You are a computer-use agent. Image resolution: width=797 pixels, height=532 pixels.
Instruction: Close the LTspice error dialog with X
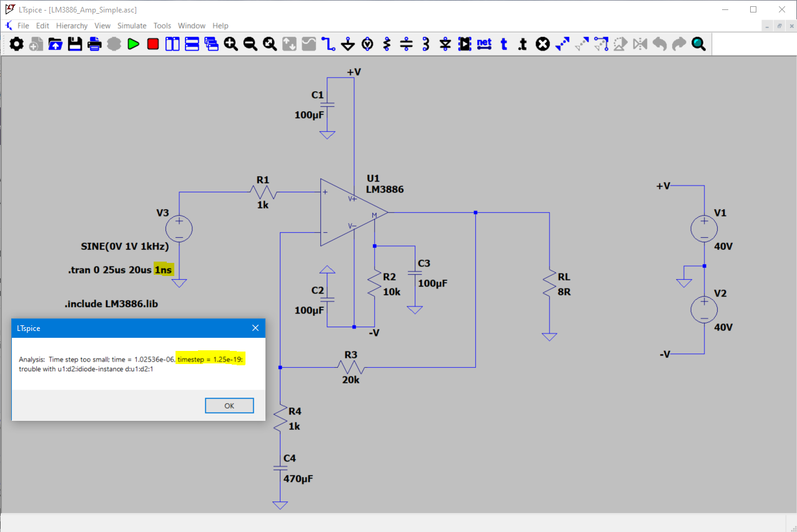point(255,328)
